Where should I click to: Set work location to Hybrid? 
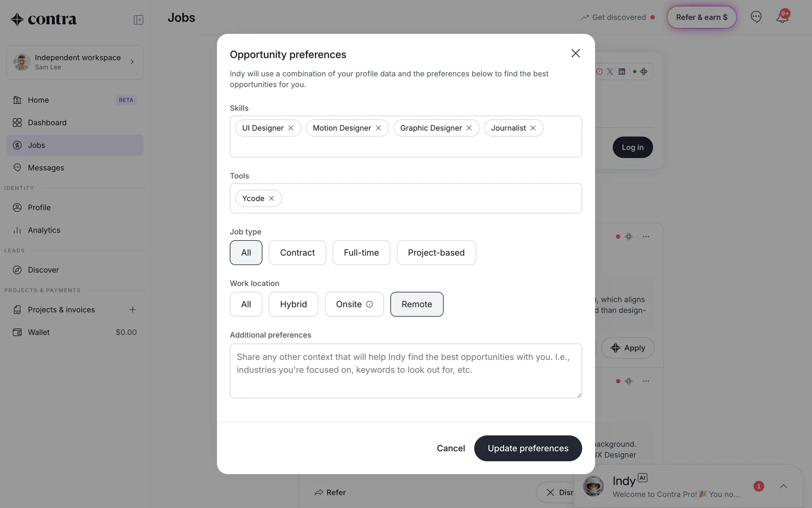[x=293, y=304]
